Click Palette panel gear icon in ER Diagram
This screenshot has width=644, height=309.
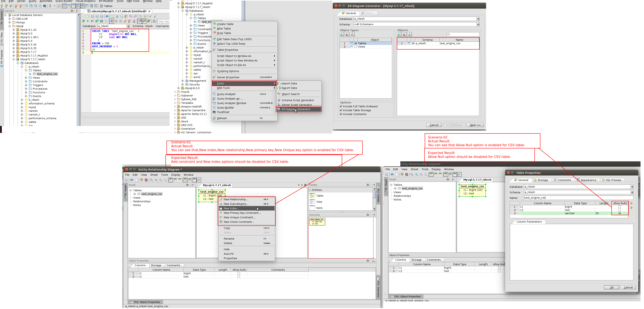(369, 185)
